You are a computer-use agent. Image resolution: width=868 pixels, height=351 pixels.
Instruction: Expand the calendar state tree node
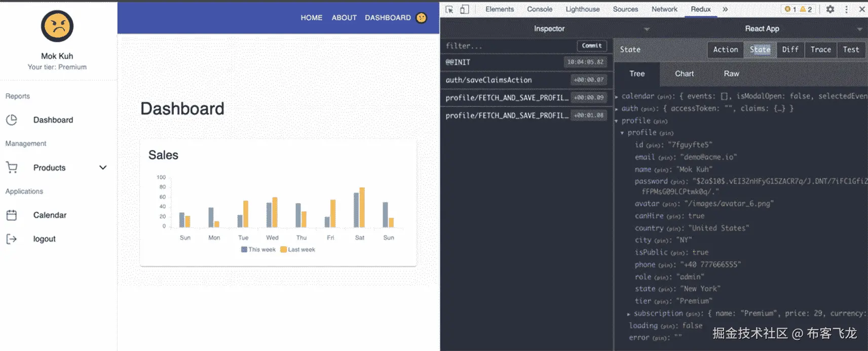[x=617, y=96]
